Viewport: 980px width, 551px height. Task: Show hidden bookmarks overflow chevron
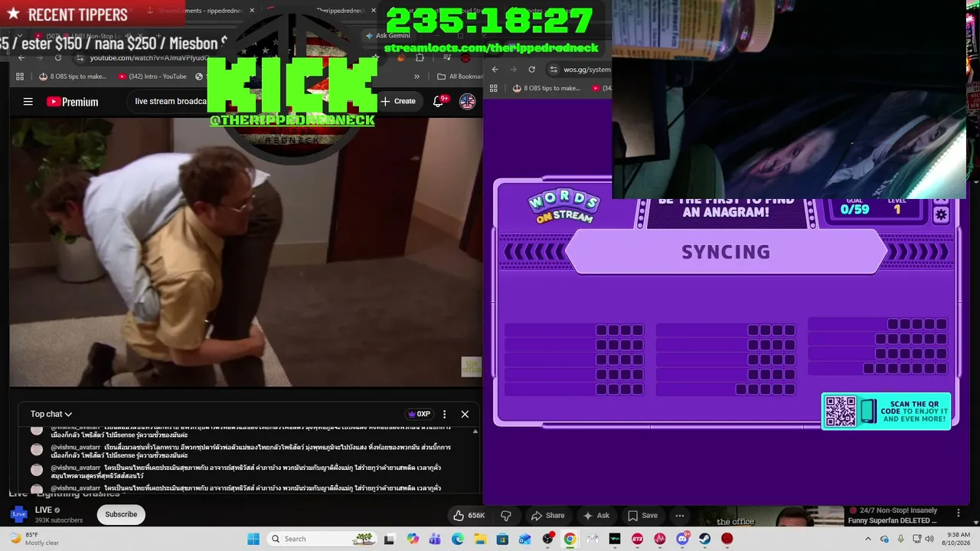point(416,77)
